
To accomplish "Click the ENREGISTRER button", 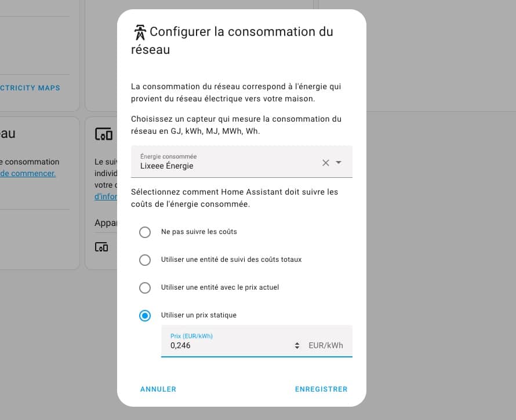I will click(321, 389).
